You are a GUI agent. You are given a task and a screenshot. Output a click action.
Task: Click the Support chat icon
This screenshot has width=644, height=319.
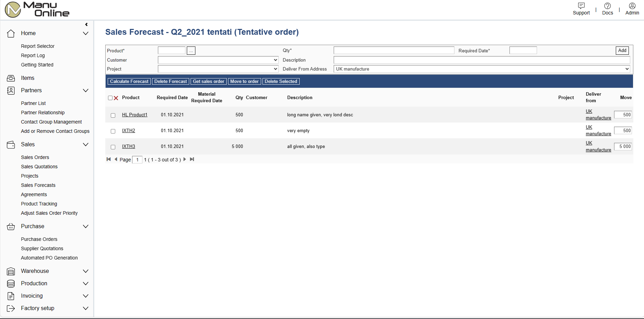click(x=581, y=6)
